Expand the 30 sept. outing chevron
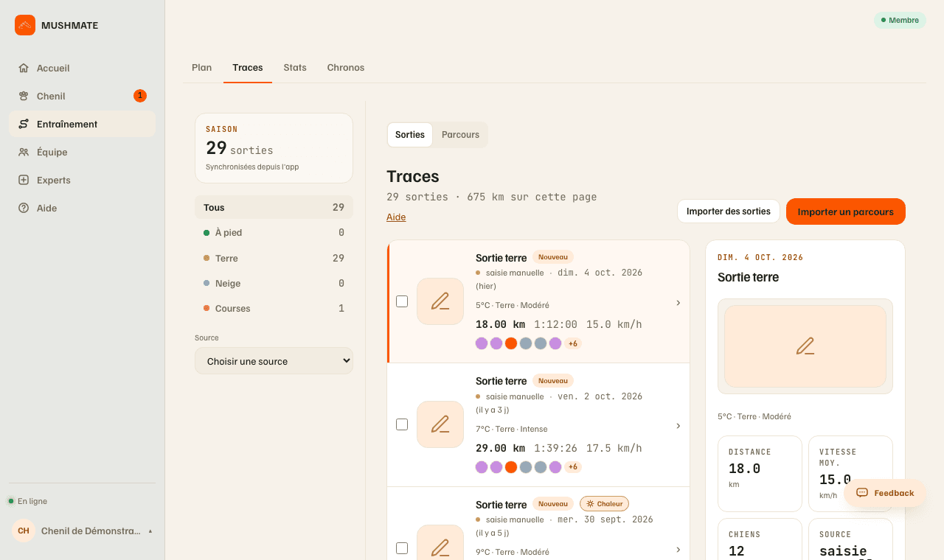The image size is (944, 560). click(678, 550)
